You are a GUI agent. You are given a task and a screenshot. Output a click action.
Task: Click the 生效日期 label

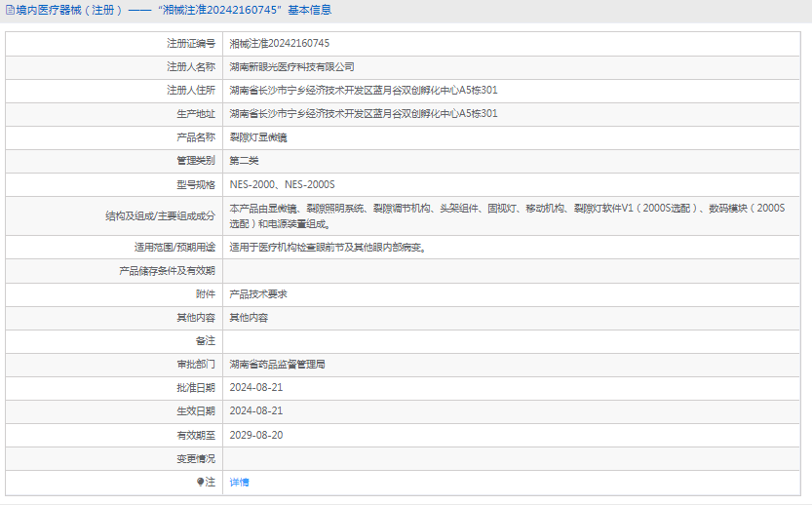tap(196, 410)
